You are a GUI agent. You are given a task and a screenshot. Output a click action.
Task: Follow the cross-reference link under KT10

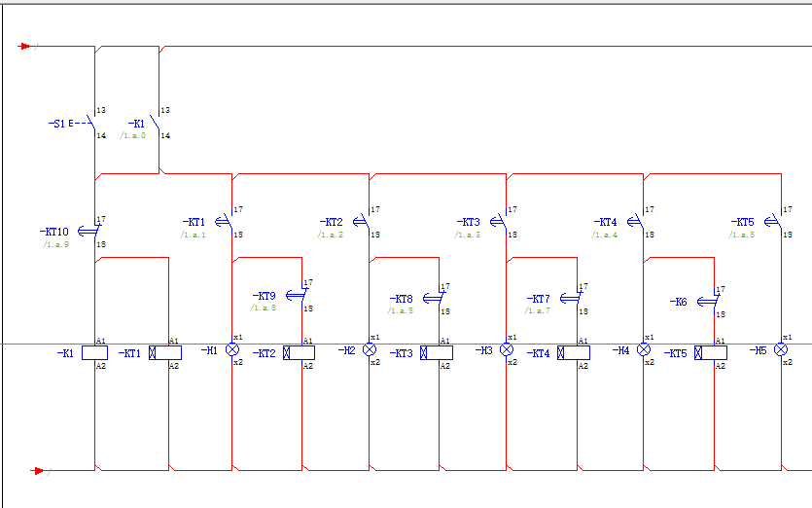(x=53, y=244)
